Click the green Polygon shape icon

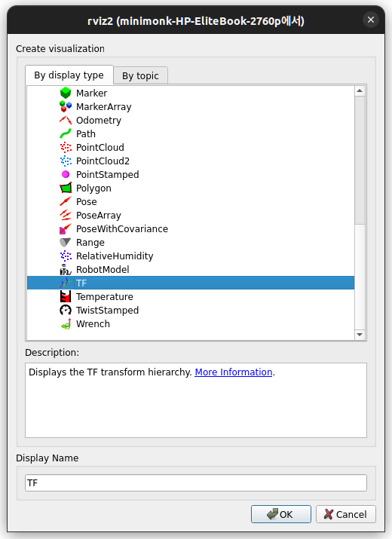[66, 188]
